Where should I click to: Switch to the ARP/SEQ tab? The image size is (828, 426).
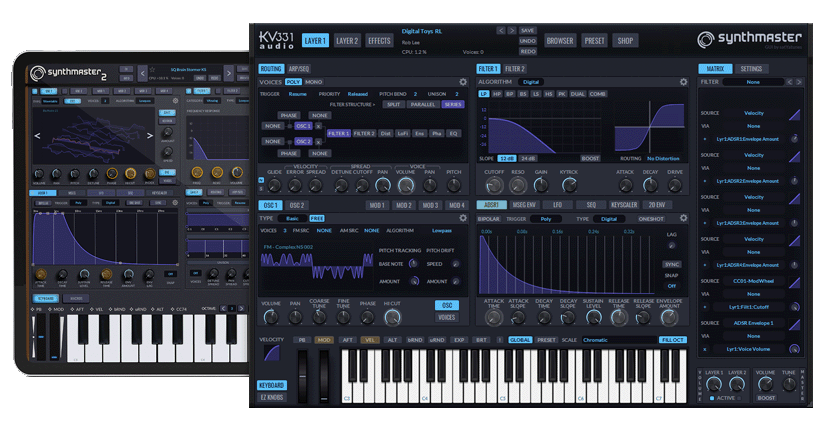[299, 69]
